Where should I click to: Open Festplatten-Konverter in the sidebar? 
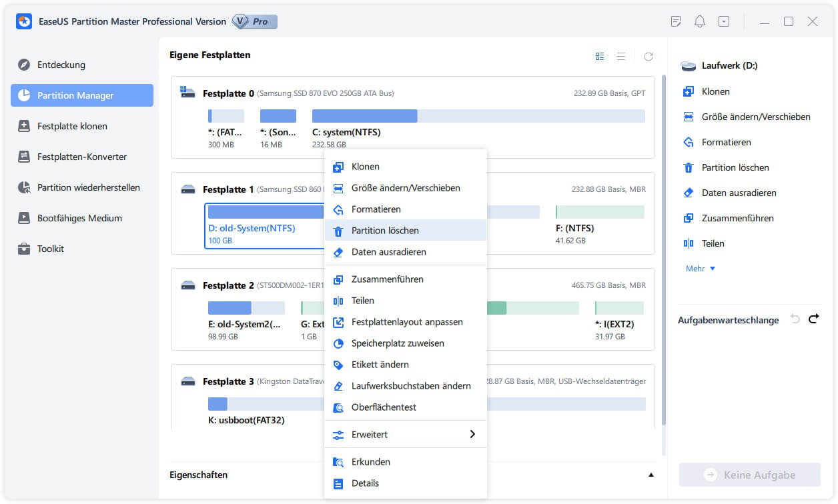[82, 157]
